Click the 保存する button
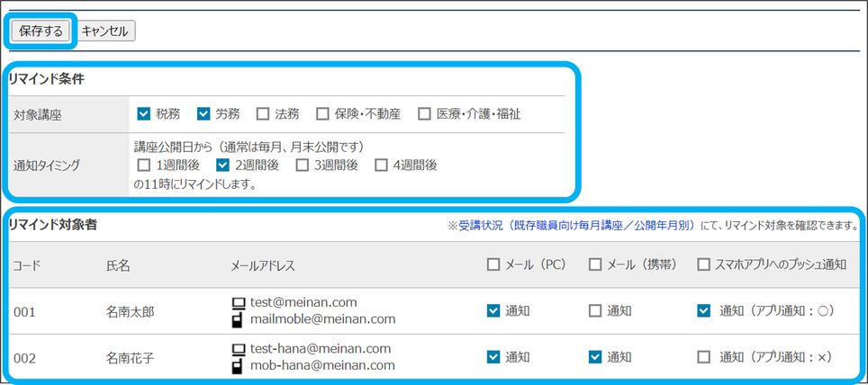 tap(41, 31)
